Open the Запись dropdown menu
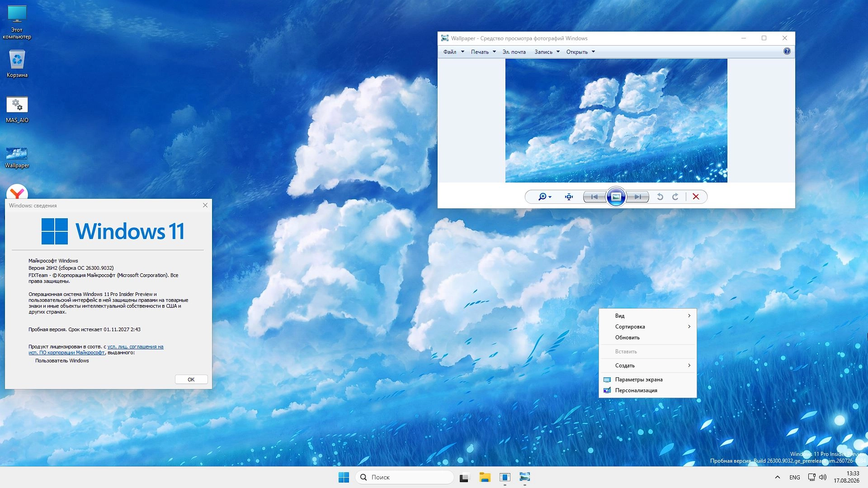This screenshot has height=488, width=868. (x=547, y=52)
